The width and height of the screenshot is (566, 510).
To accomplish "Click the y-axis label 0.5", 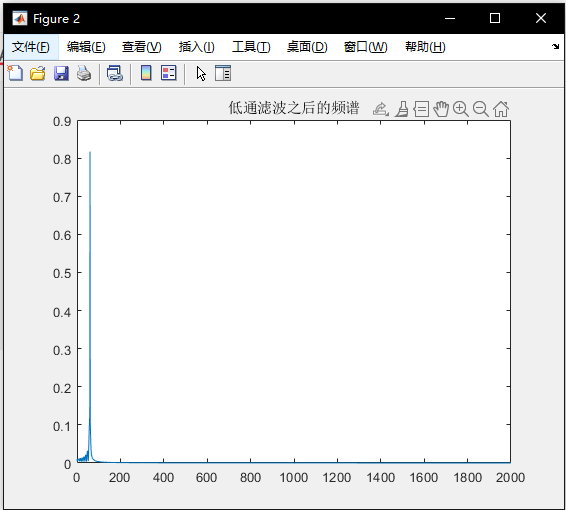I will (x=62, y=274).
